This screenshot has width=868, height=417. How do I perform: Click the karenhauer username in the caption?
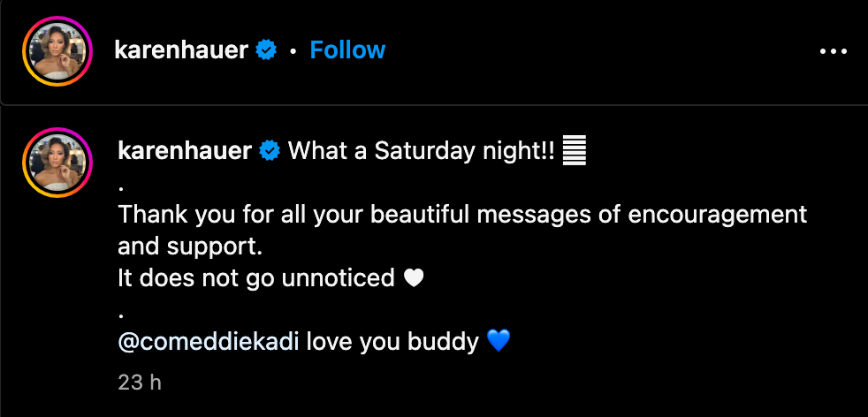click(x=185, y=151)
